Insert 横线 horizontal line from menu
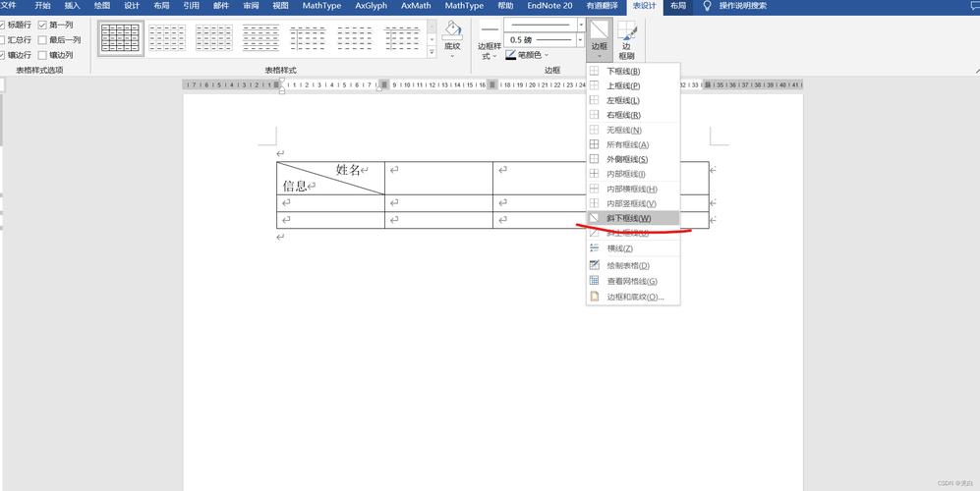The width and height of the screenshot is (980, 491). (x=632, y=248)
